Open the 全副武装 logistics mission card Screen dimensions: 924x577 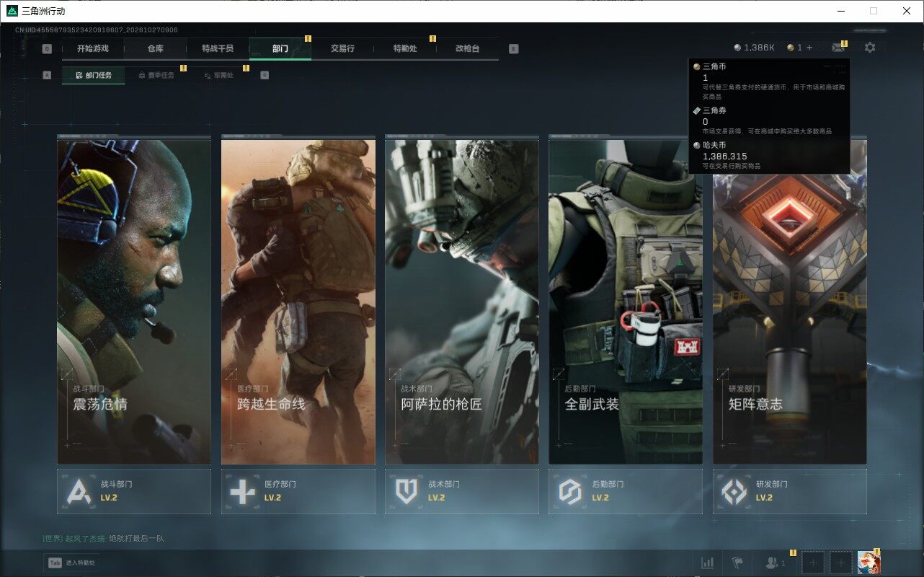(626, 301)
